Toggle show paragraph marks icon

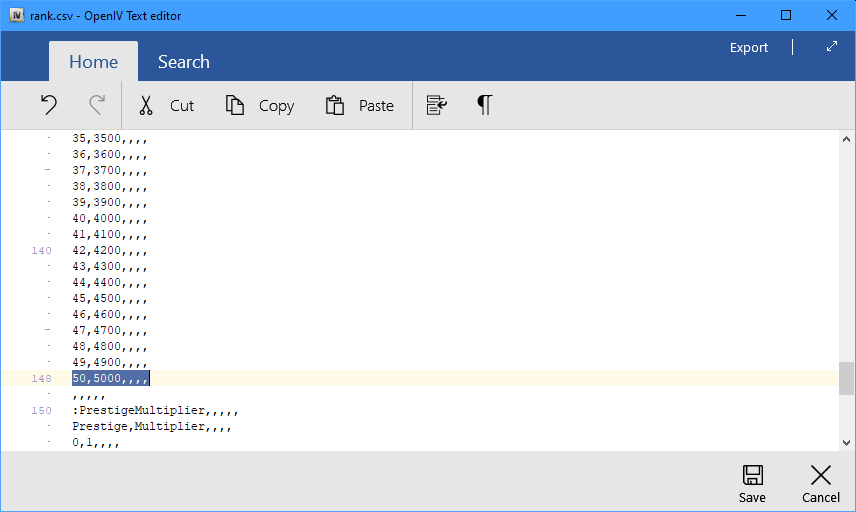(484, 105)
